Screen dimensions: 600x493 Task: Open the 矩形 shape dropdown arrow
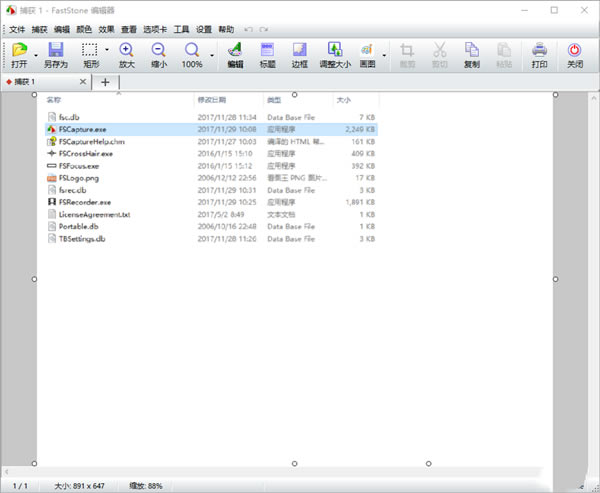click(x=107, y=49)
